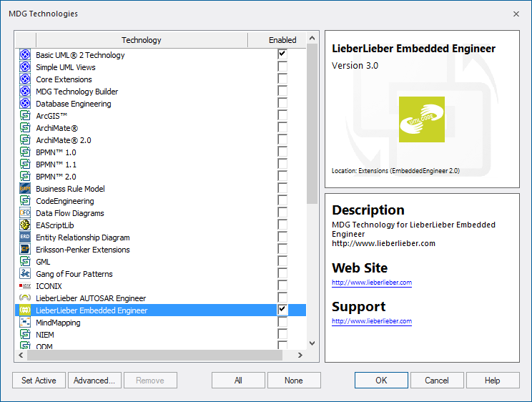The height and width of the screenshot is (402, 532).
Task: Select the Entity Relationship Diagram row
Action: 160,237
